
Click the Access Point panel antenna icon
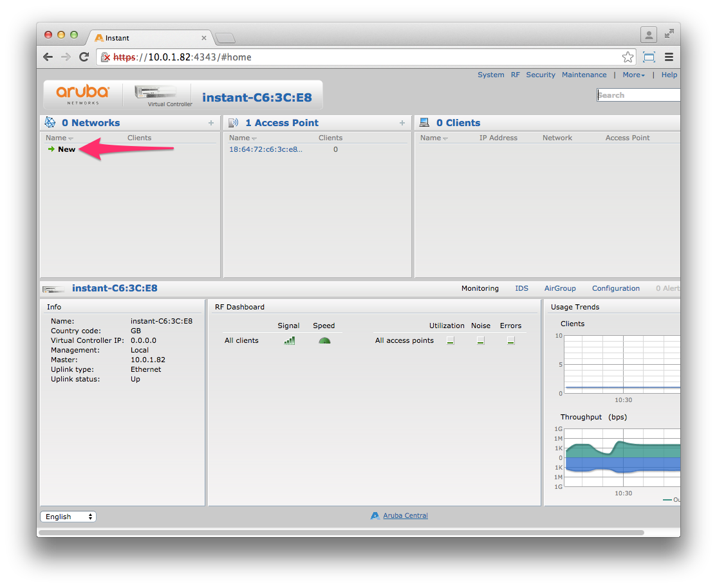tap(233, 122)
